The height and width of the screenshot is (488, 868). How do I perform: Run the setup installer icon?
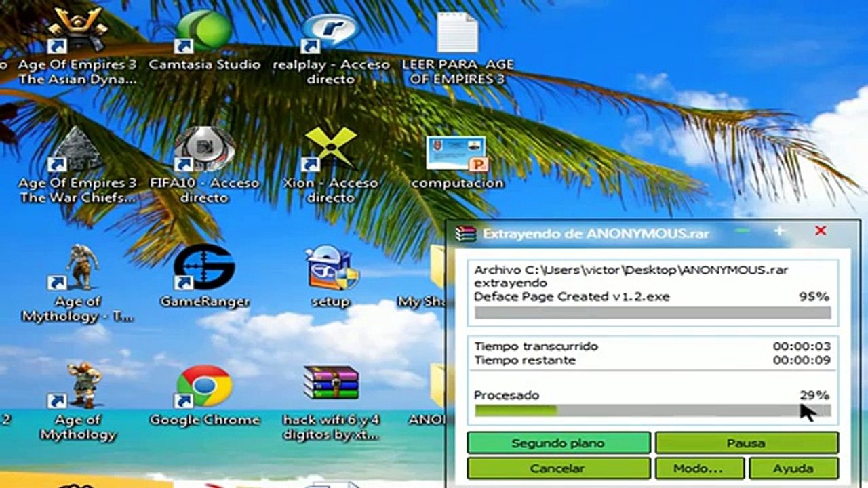click(x=330, y=268)
